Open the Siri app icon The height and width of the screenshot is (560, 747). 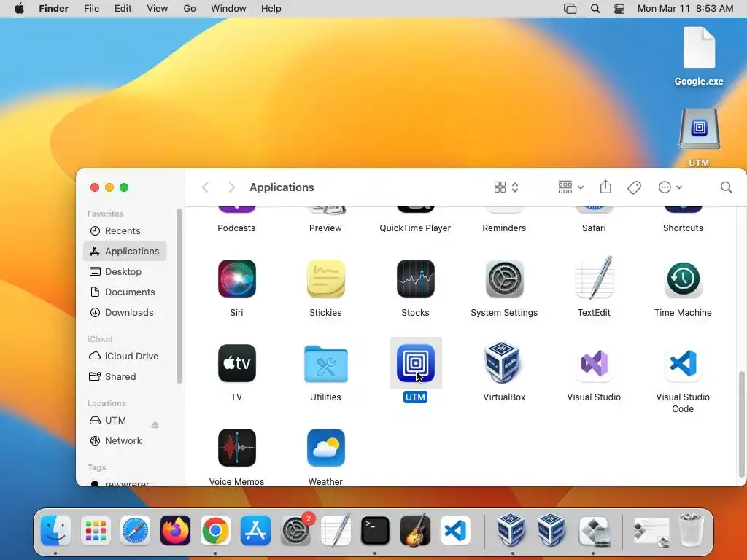pos(237,279)
